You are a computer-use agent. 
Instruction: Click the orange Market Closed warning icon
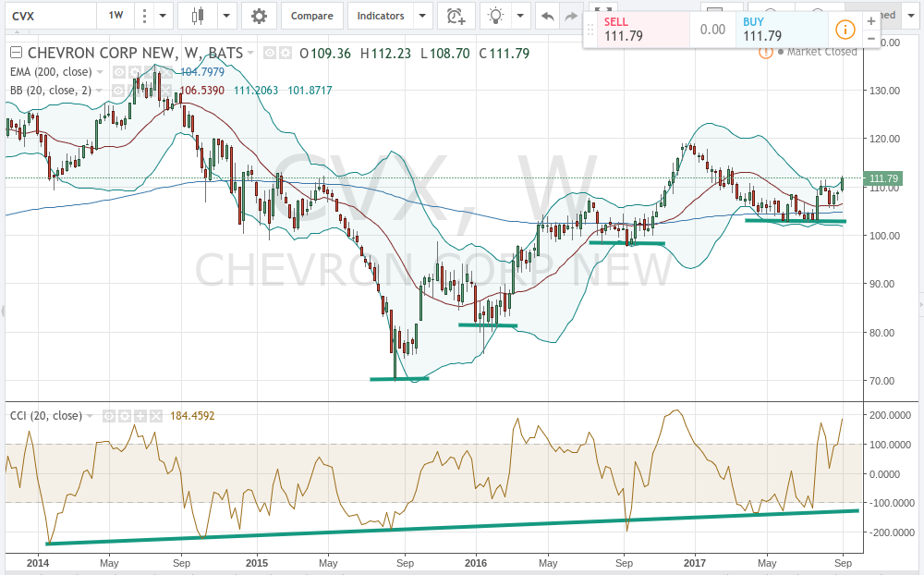[x=765, y=52]
